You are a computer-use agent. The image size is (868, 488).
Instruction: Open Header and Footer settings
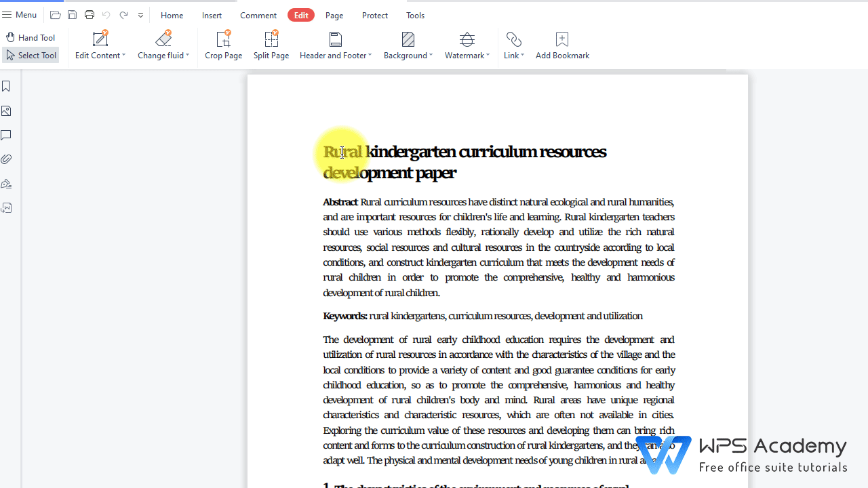(x=335, y=44)
